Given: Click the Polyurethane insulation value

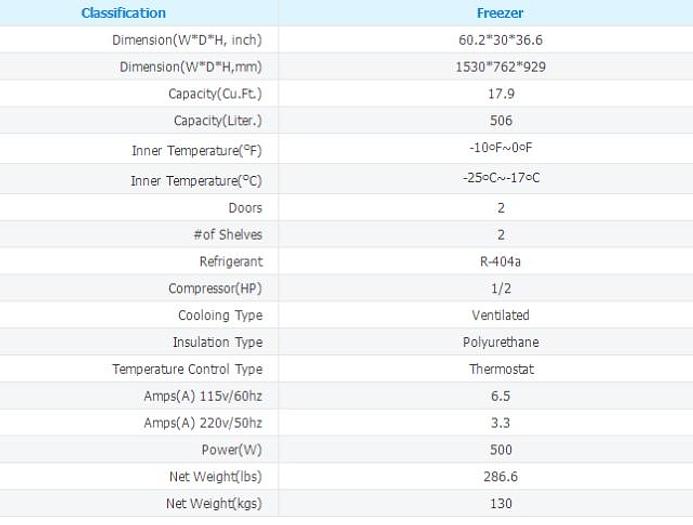Looking at the screenshot, I should point(501,342).
